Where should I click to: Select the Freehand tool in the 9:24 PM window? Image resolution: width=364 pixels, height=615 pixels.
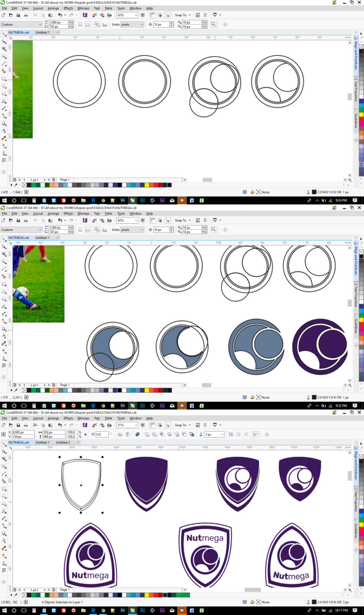tap(4, 64)
